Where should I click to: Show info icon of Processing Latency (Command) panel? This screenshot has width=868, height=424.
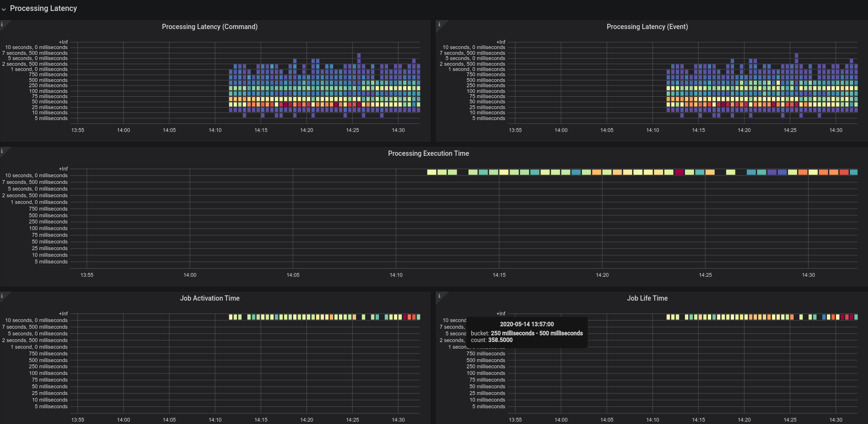point(2,24)
